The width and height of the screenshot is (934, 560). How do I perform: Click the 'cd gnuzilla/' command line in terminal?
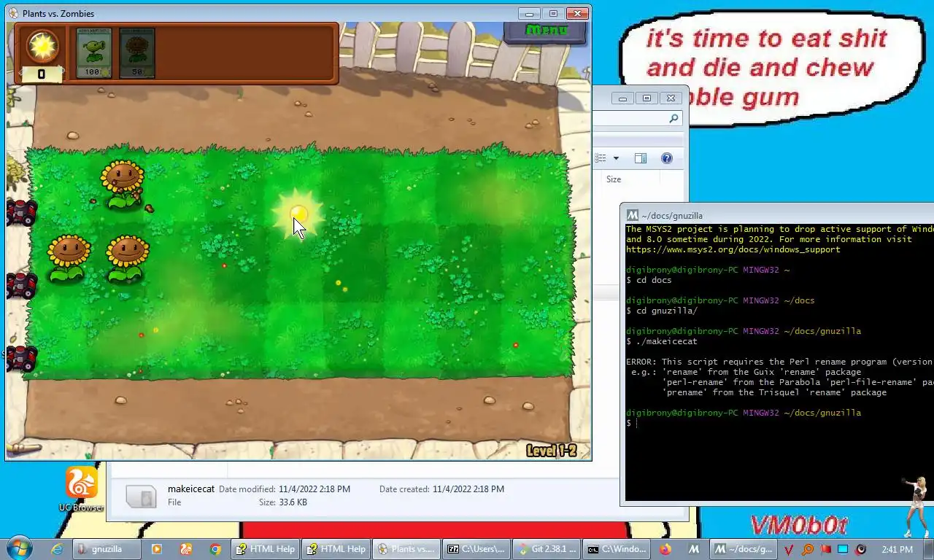click(x=662, y=311)
